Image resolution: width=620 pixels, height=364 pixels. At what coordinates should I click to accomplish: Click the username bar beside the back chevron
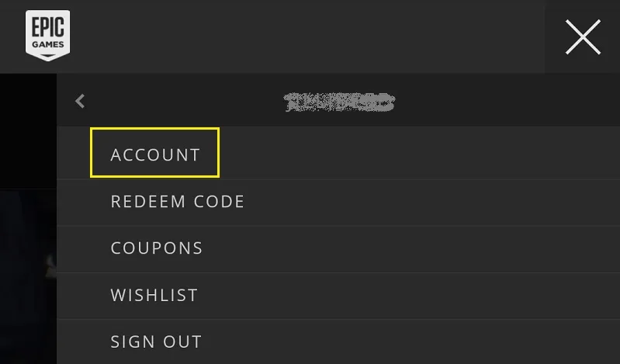pos(340,102)
